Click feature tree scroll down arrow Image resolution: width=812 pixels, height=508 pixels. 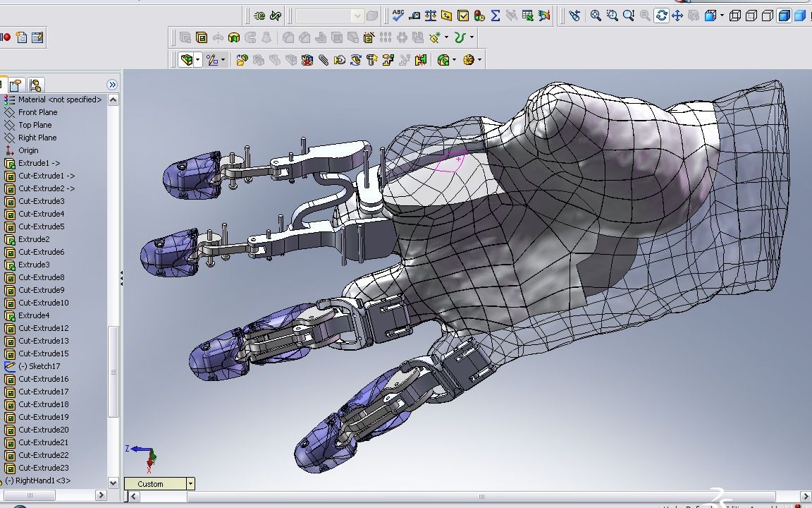[x=113, y=483]
